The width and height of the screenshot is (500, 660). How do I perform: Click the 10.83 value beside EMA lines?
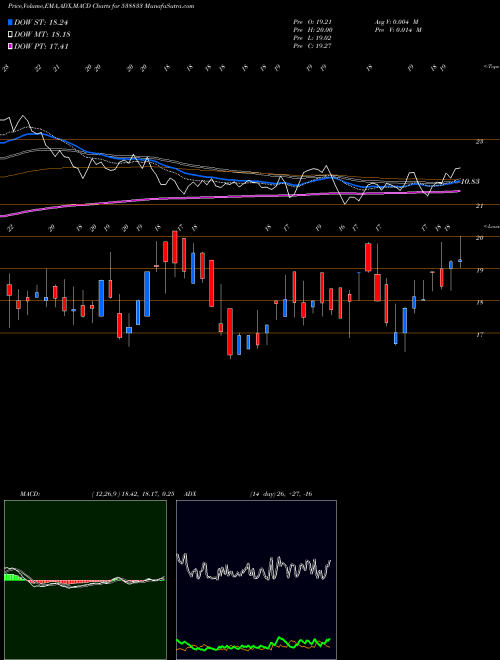[470, 181]
